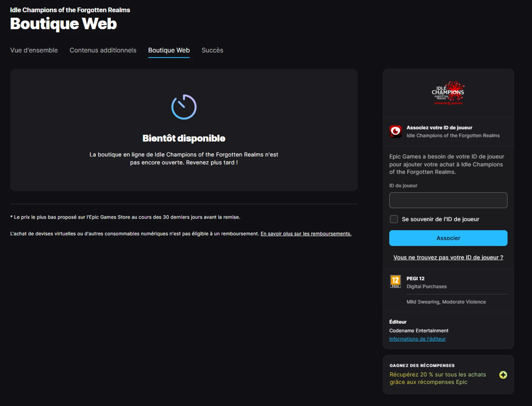The height and width of the screenshot is (406, 532).
Task: Click the Idle Champions title above Boutique Web
Action: (70, 10)
